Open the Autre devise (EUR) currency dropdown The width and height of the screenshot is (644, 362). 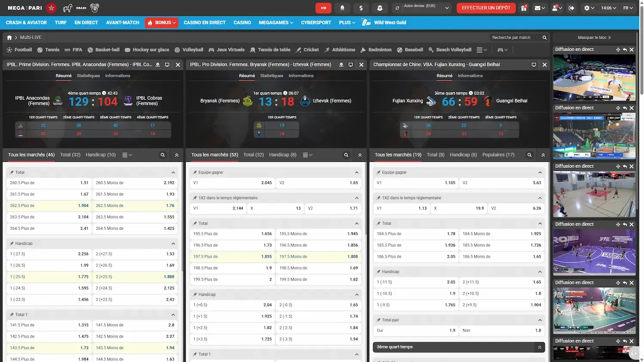tap(426, 8)
